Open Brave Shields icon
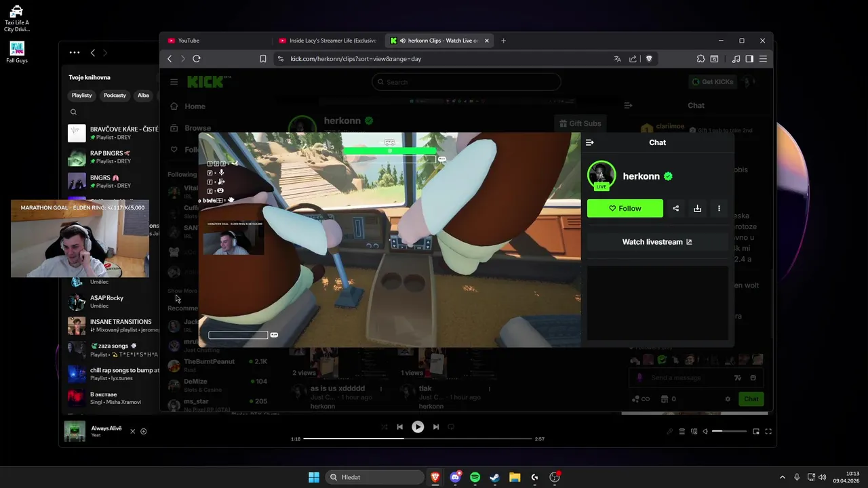The image size is (868, 488). click(x=649, y=59)
